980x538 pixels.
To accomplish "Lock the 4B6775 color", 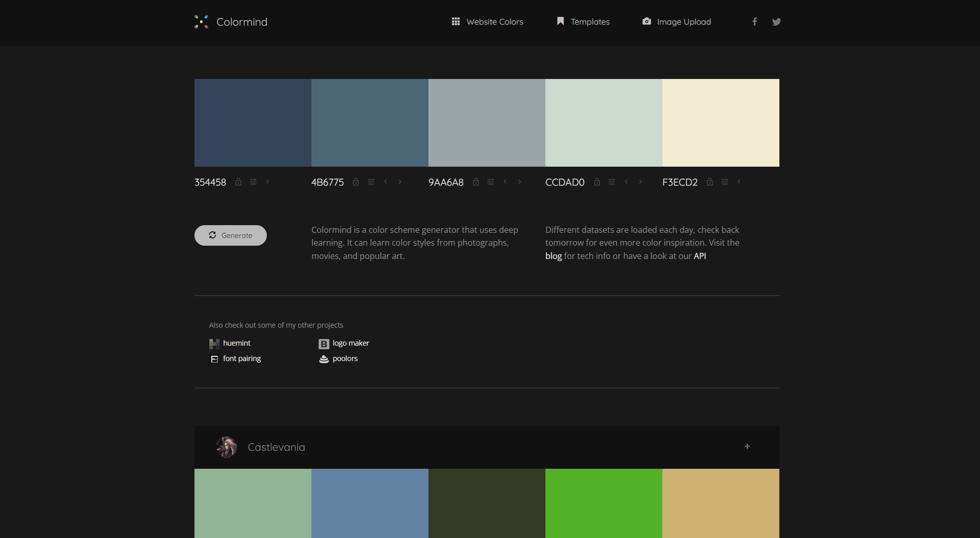I will coord(356,182).
